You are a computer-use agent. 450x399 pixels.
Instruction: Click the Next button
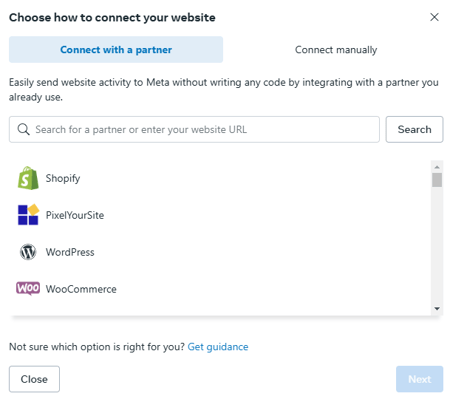(419, 379)
